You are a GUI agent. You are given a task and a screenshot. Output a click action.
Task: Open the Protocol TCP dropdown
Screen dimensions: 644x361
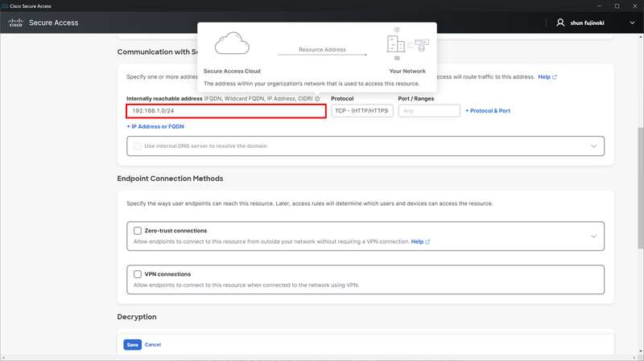pos(361,111)
